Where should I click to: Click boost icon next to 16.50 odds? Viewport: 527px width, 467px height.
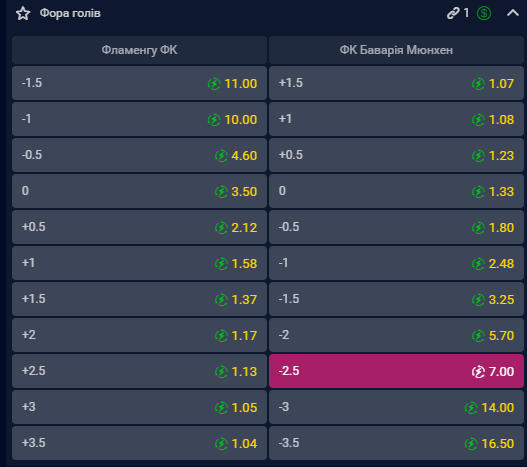pyautogui.click(x=471, y=443)
